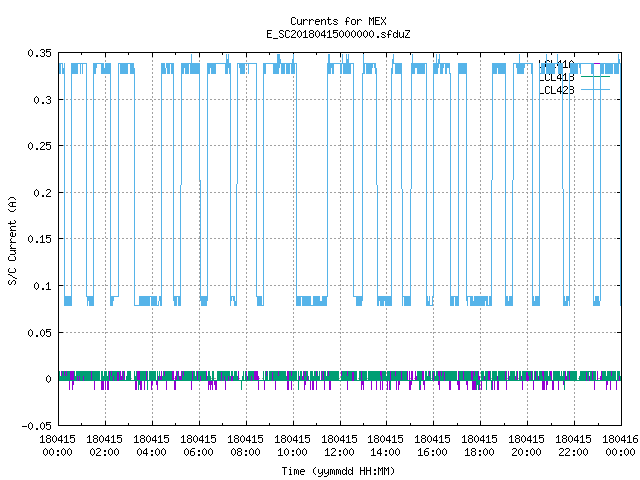Click the 18:00 x-axis tick label
Image resolution: width=640 pixels, height=480 pixels.
[479, 452]
